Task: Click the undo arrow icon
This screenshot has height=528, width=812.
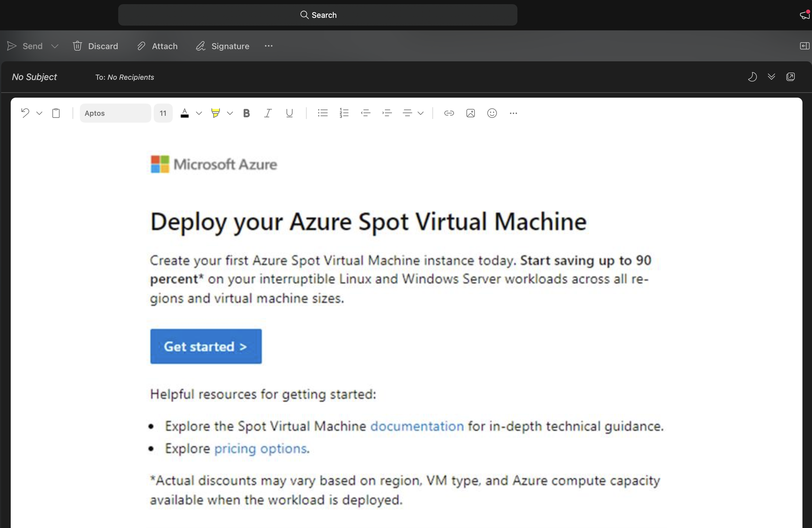Action: 25,113
